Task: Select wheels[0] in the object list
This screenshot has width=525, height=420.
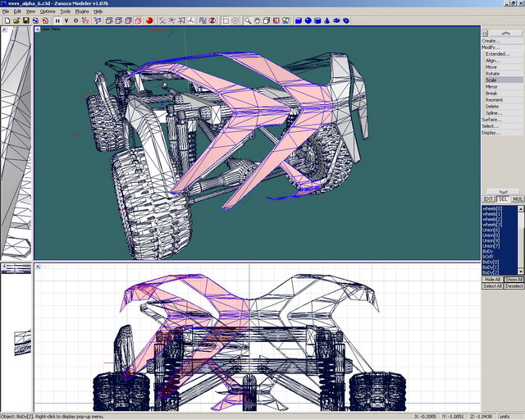Action: click(x=491, y=209)
